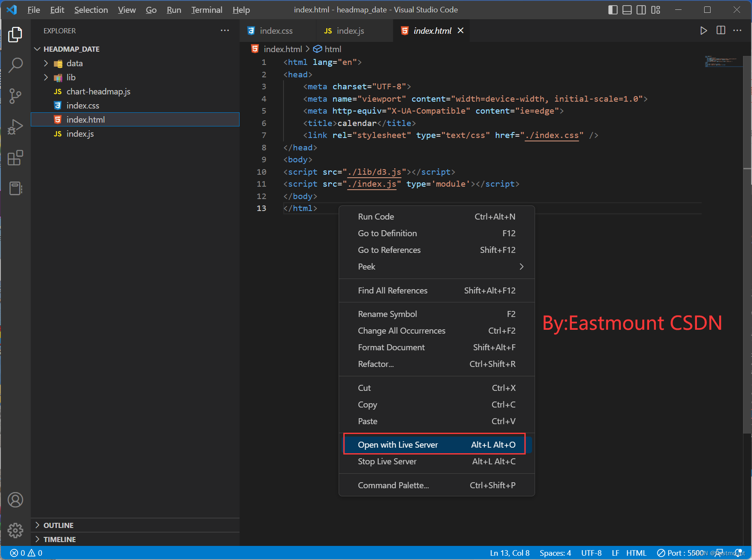
Task: Open the Edit menu
Action: tap(57, 10)
